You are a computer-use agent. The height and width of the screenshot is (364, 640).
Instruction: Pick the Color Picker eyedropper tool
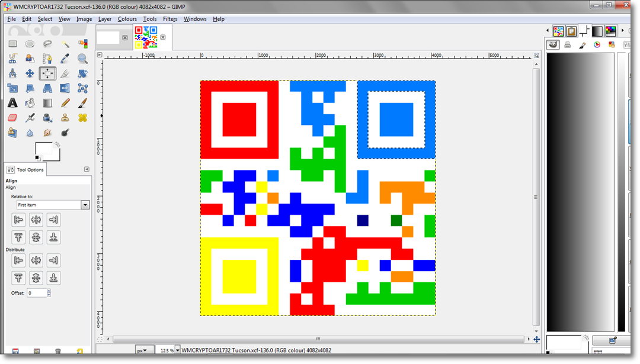point(65,59)
